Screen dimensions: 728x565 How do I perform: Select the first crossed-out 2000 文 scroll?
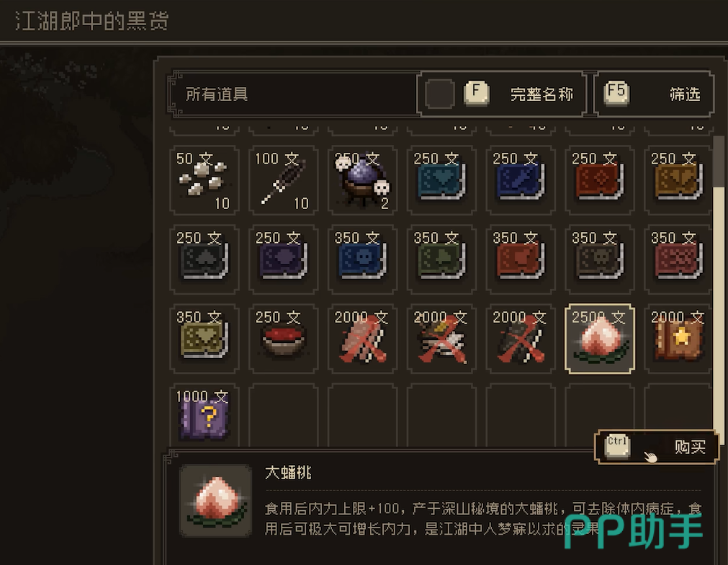pos(362,339)
